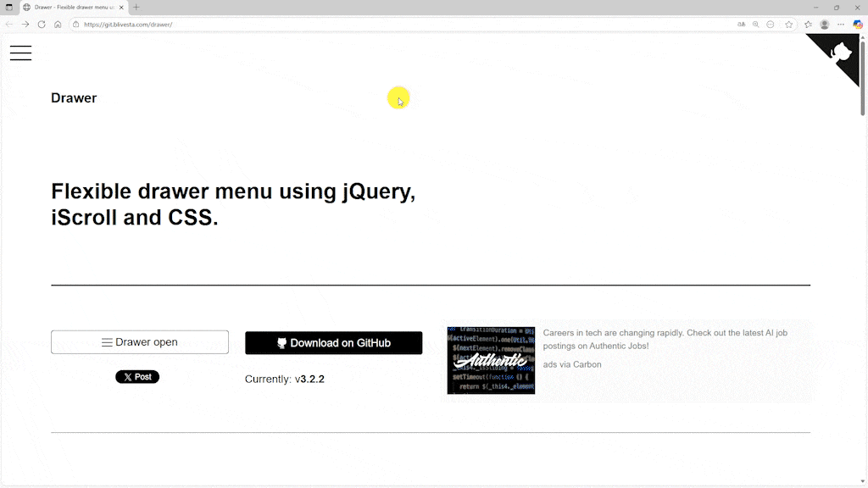Click Download on GitHub button
The height and width of the screenshot is (488, 868).
(x=333, y=343)
